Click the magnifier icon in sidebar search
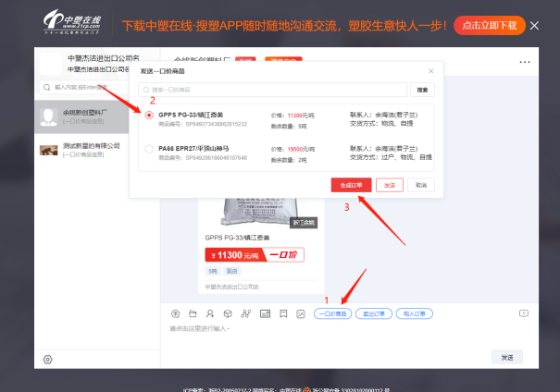 pos(47,87)
